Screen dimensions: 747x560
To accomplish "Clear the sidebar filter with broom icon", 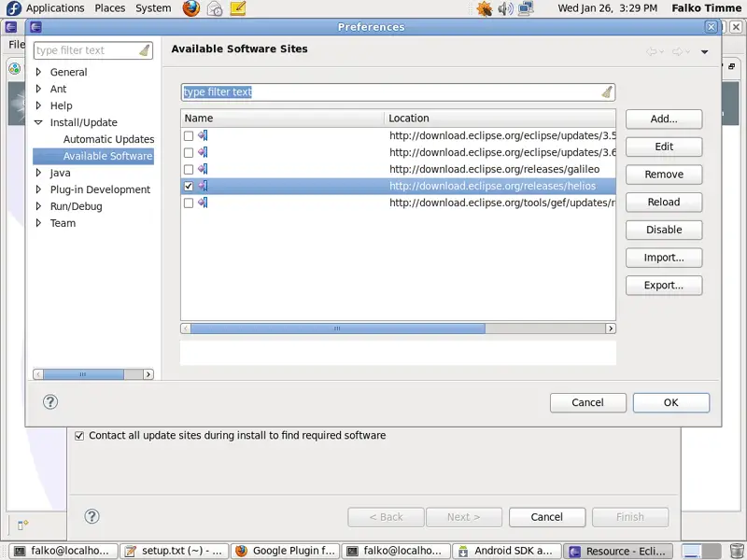I will (x=145, y=50).
